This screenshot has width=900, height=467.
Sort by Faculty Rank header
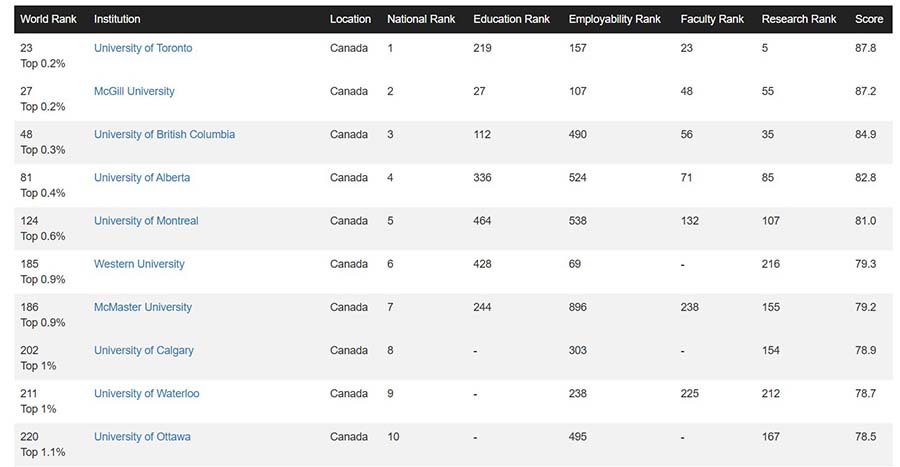tap(712, 19)
